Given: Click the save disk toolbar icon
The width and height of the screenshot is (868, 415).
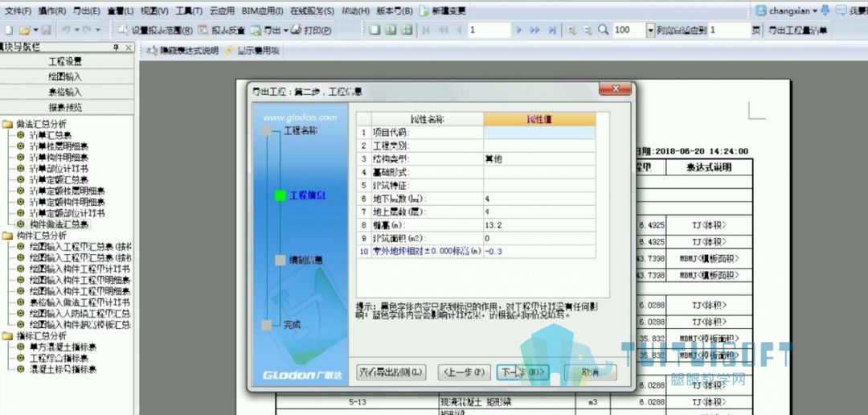Looking at the screenshot, I should (x=47, y=30).
